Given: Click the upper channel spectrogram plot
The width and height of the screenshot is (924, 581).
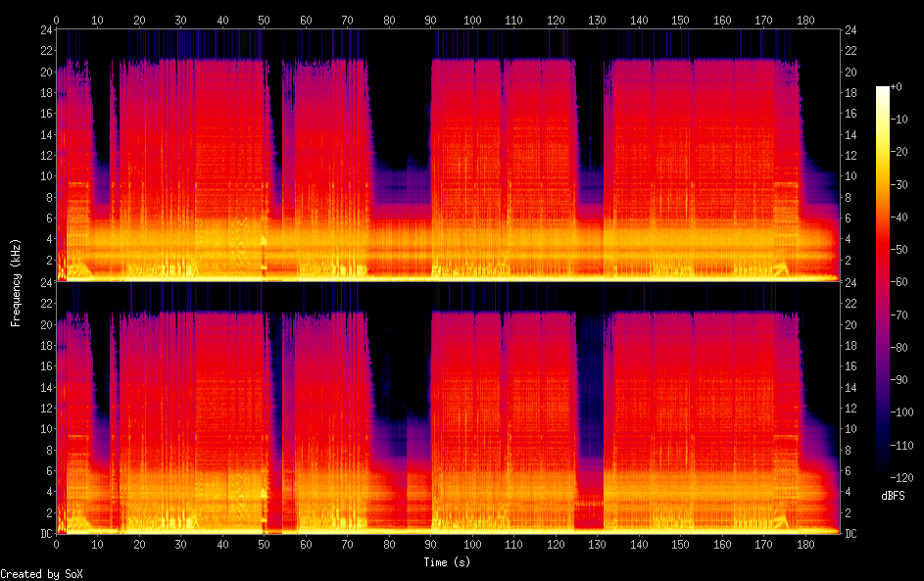Looking at the screenshot, I should tap(448, 155).
